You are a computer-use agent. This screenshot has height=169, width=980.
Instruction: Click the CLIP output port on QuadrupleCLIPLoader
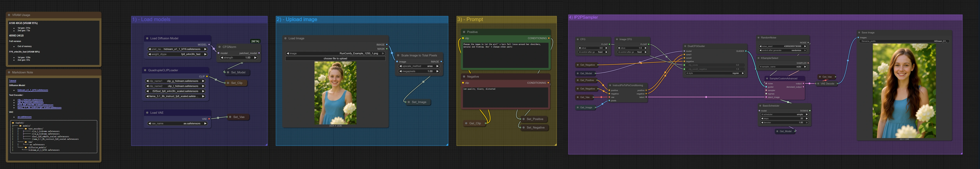point(207,76)
